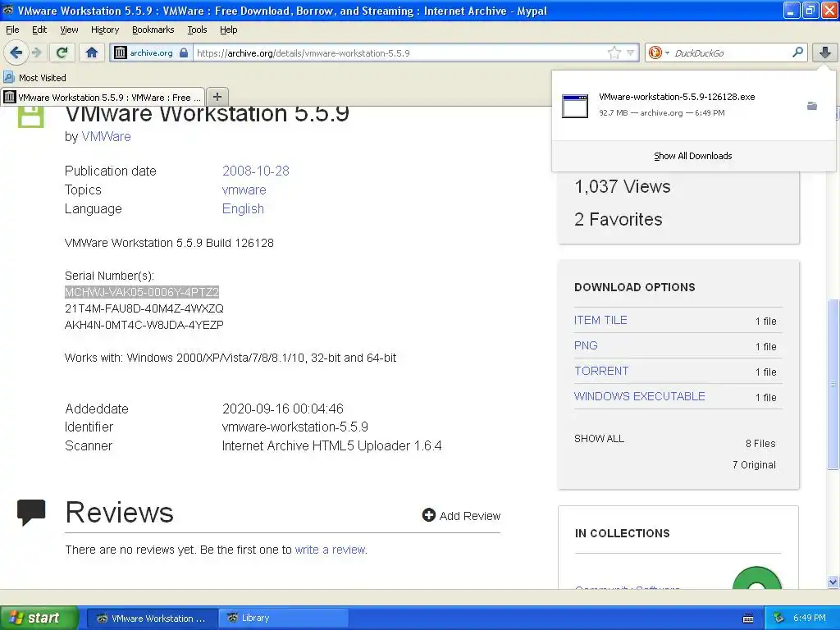Click the Add Review link
Screen dimensions: 840x630
470,516
